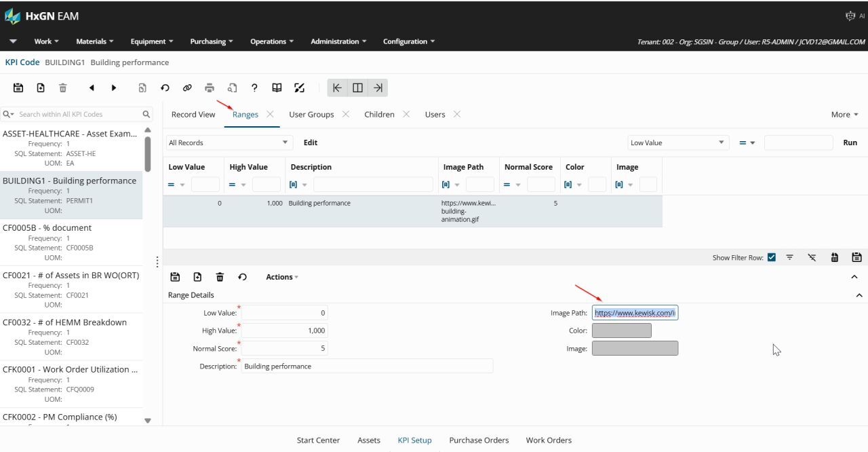Click the Color field in Range Details
868x452 pixels.
pyautogui.click(x=621, y=331)
